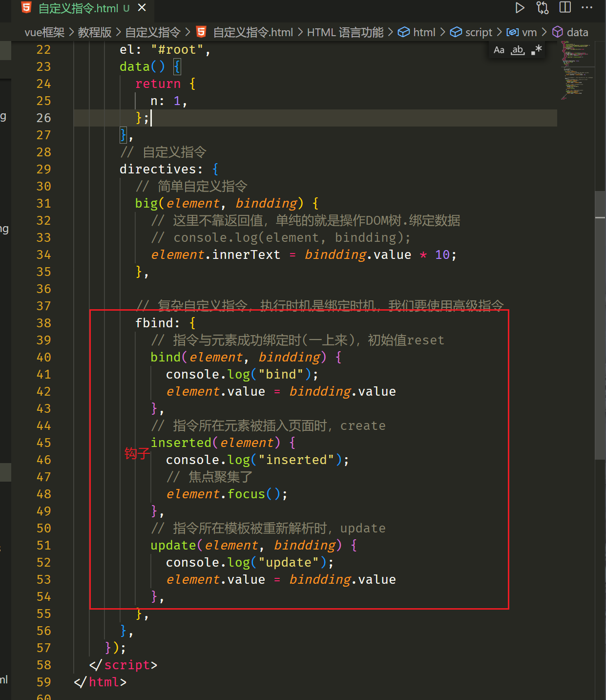Click the code minimap preview

pyautogui.click(x=577, y=70)
